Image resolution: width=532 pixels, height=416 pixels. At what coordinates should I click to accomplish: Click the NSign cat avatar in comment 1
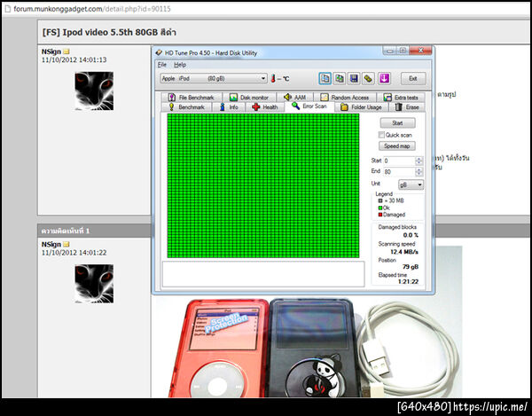pyautogui.click(x=94, y=284)
